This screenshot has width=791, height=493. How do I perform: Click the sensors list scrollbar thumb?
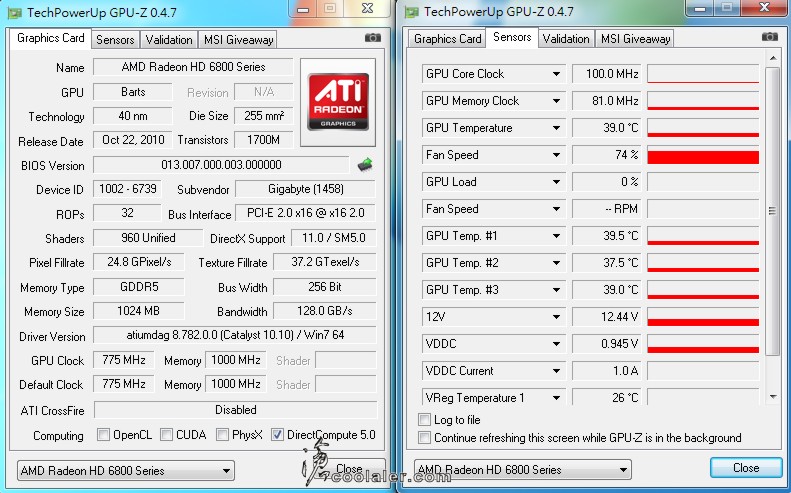[x=772, y=211]
